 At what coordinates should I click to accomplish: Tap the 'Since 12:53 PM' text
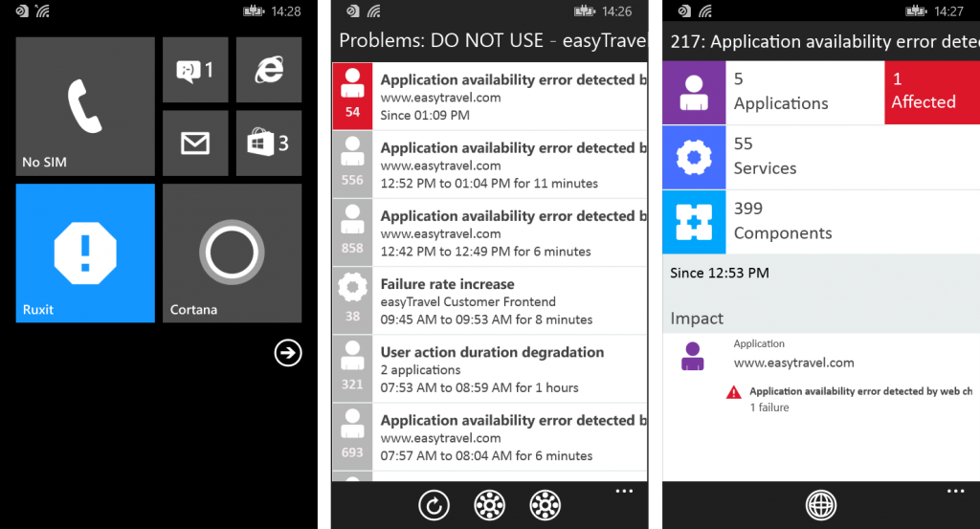coord(720,273)
